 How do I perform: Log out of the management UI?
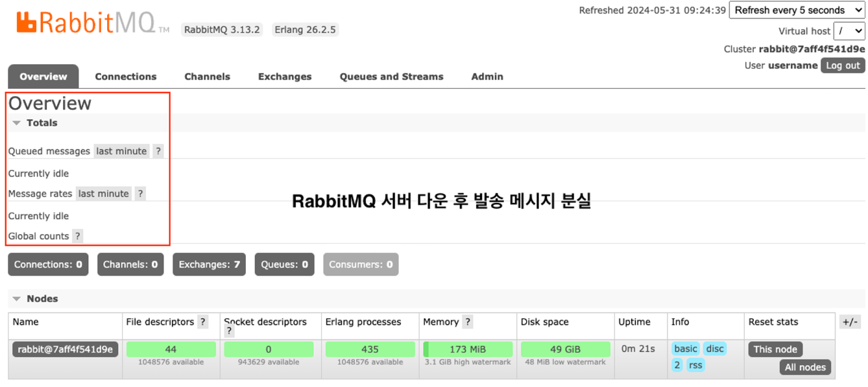point(843,65)
